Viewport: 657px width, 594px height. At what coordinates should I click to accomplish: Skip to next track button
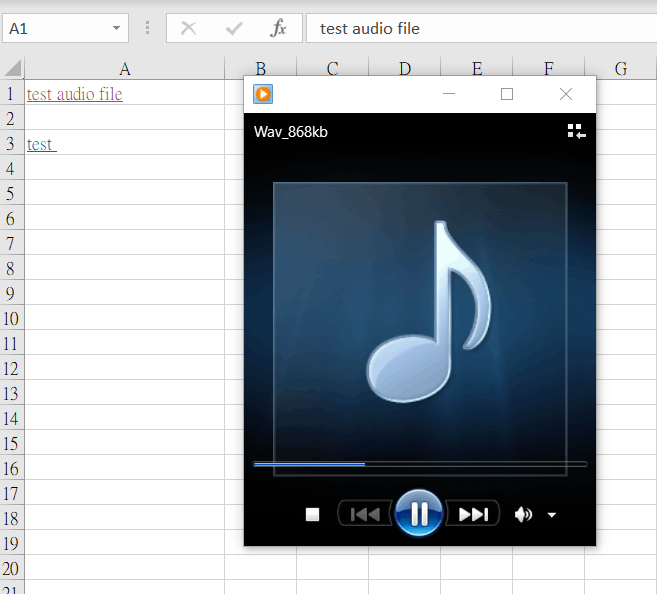pyautogui.click(x=473, y=514)
